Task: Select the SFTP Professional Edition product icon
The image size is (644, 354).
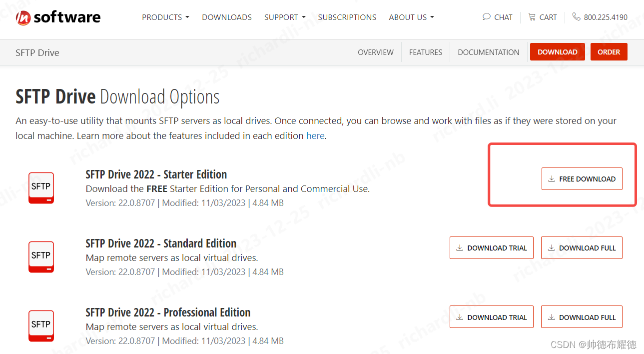Action: pyautogui.click(x=40, y=325)
